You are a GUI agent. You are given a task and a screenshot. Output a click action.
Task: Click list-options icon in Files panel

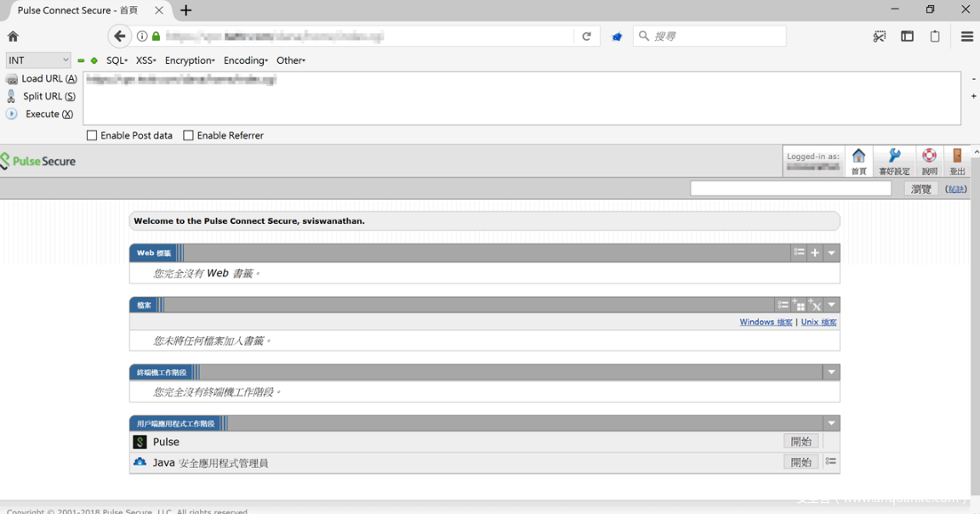coord(783,306)
